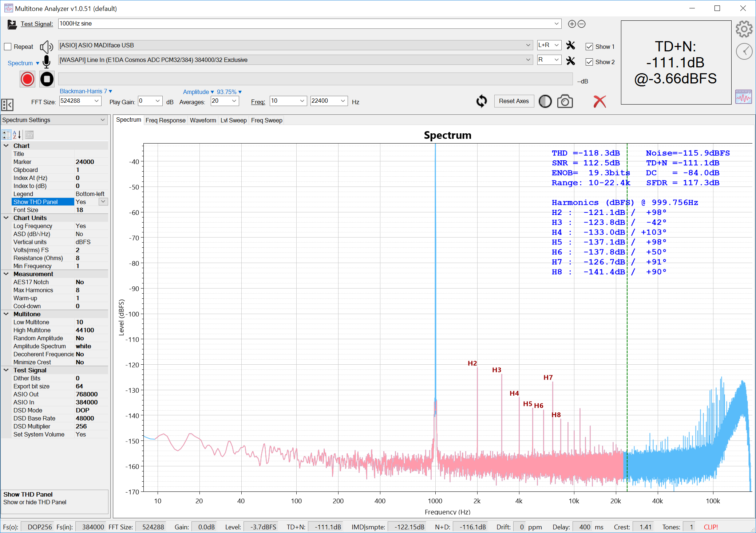Image resolution: width=756 pixels, height=533 pixels.
Task: Collapse the Measurement category
Action: coord(6,274)
